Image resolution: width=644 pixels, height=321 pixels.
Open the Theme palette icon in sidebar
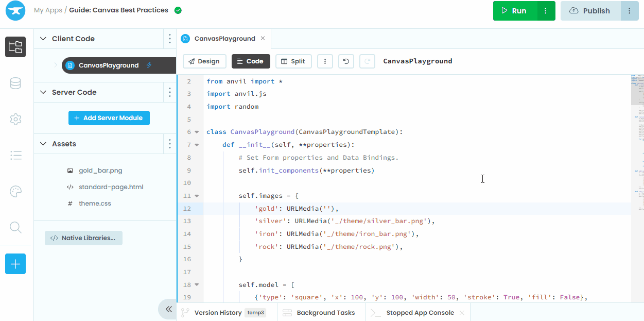click(x=15, y=192)
